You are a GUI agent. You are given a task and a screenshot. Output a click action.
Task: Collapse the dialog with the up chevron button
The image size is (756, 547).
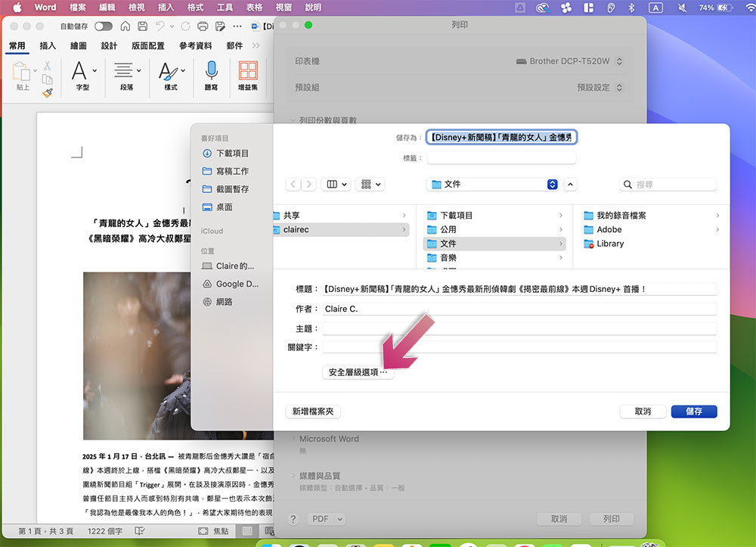[x=570, y=185]
